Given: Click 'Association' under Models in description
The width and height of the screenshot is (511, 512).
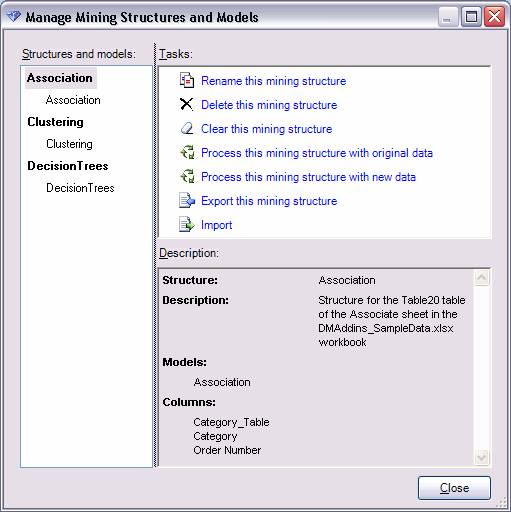Looking at the screenshot, I should (222, 382).
